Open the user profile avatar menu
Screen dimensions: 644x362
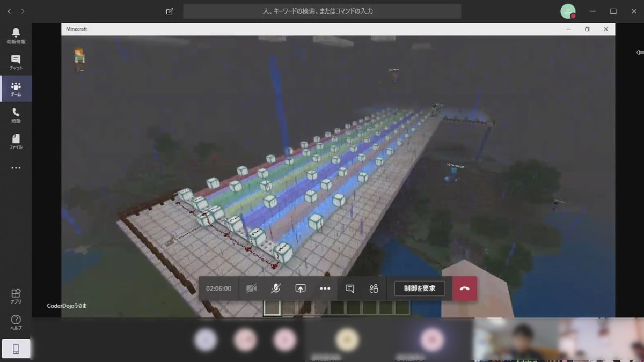(x=568, y=11)
